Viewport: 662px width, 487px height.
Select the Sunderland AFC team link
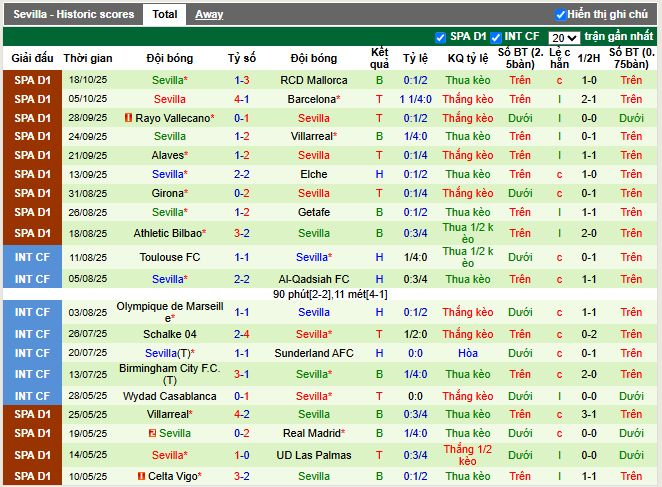point(313,353)
